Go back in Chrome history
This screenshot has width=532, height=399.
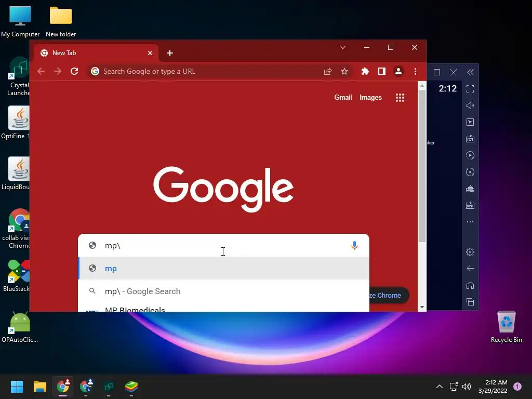pyautogui.click(x=41, y=71)
